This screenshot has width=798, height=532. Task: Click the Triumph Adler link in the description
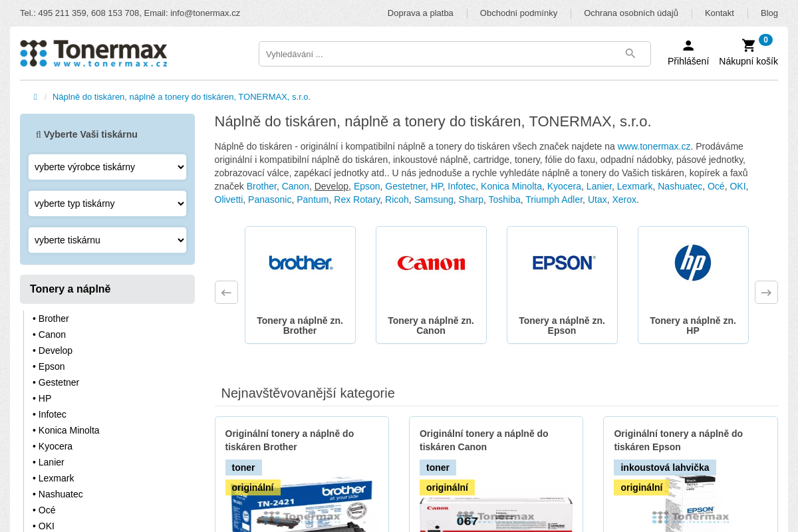tap(554, 199)
